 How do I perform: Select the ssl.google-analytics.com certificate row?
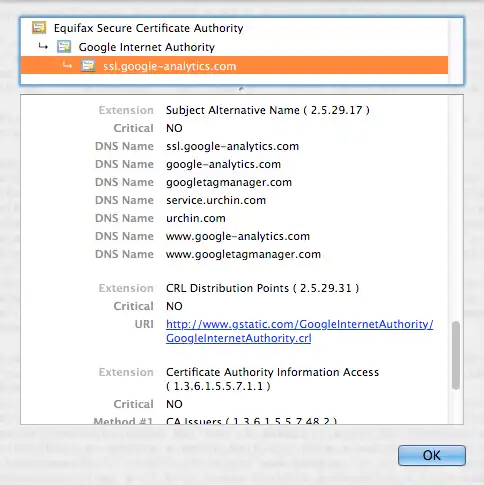pyautogui.click(x=234, y=65)
